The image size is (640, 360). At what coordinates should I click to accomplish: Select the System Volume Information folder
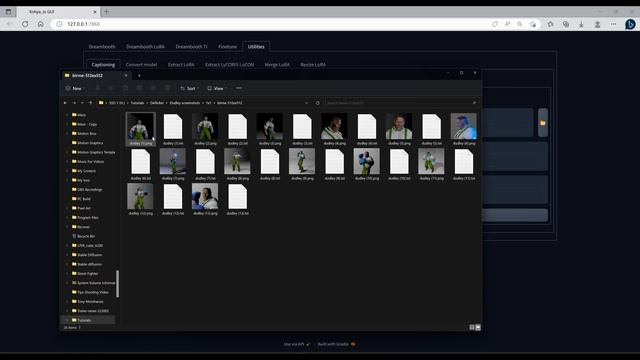point(93,283)
